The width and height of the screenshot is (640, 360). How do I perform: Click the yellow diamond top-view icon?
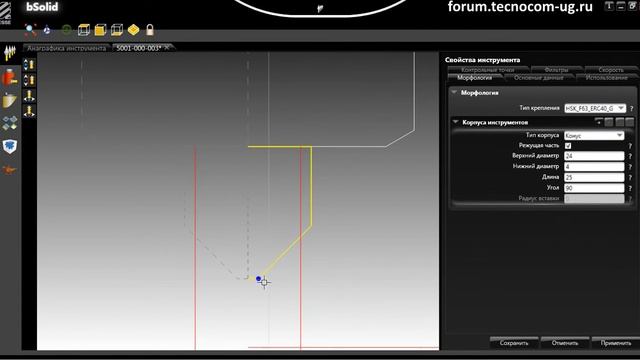133,30
